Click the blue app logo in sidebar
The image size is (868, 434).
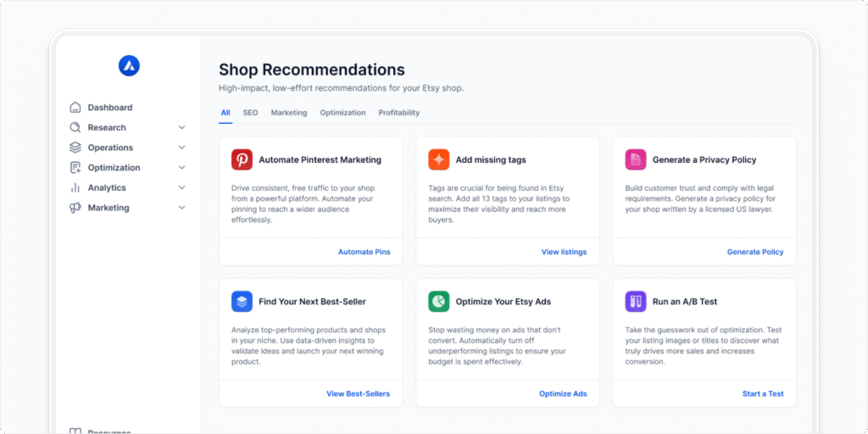(129, 65)
